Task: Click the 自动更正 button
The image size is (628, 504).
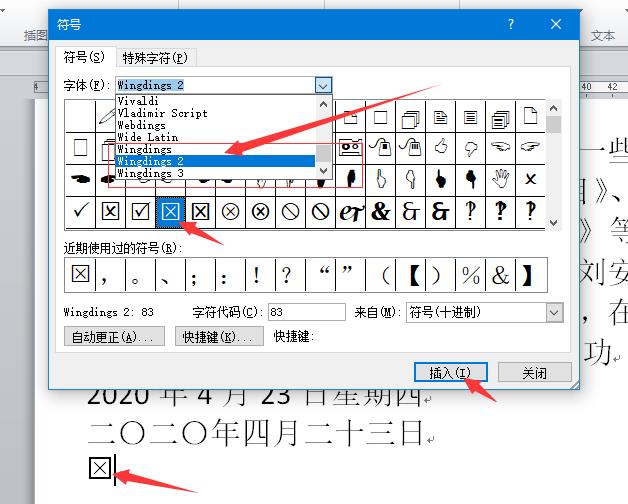Action: click(x=116, y=337)
